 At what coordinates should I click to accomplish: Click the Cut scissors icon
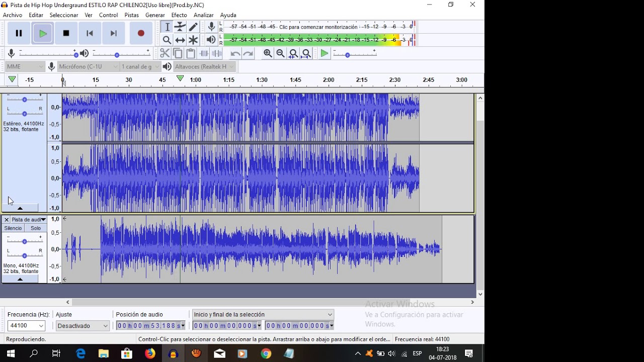pos(165,53)
